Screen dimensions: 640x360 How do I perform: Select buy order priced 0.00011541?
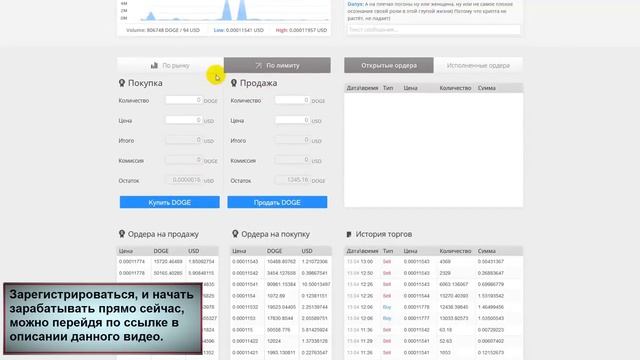281,284
